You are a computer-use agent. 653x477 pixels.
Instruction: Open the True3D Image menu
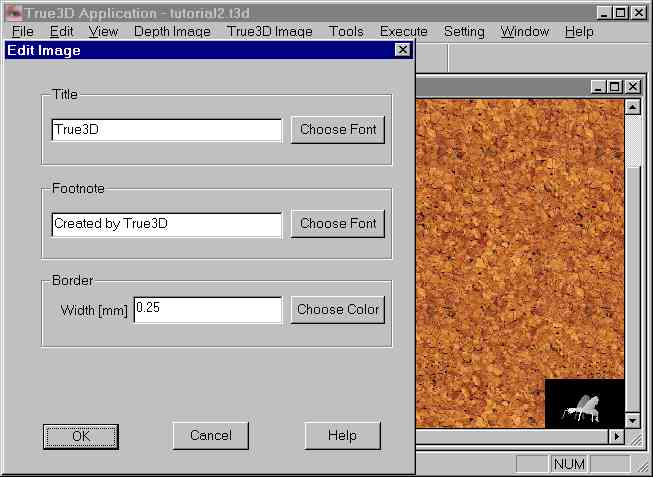tap(269, 32)
